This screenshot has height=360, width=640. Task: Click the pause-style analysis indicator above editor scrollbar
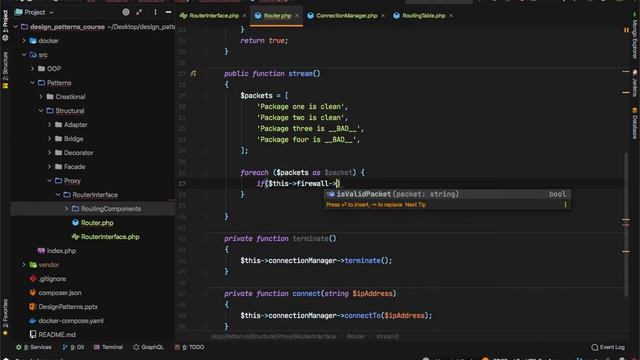click(626, 30)
